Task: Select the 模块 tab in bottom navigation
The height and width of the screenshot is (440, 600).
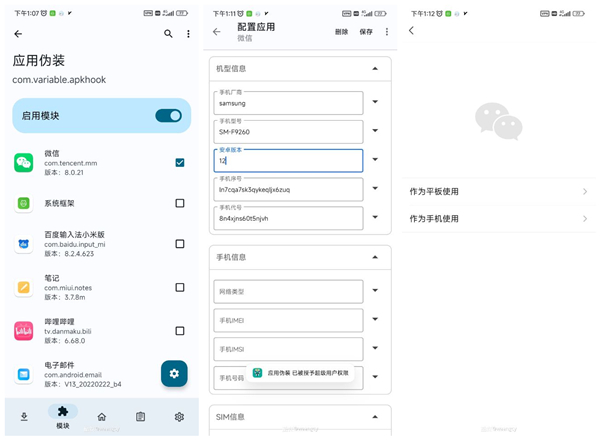Action: [62, 416]
